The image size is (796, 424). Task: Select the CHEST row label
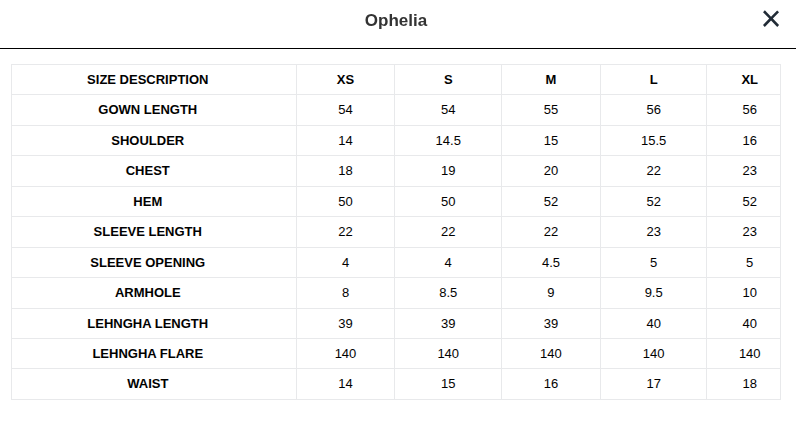click(x=148, y=171)
